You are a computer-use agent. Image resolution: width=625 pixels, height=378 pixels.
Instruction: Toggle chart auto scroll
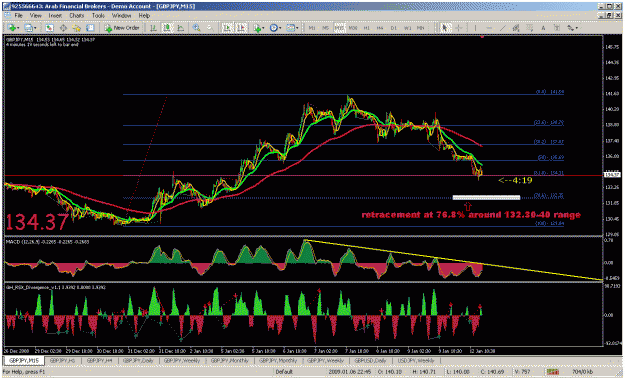point(228,28)
